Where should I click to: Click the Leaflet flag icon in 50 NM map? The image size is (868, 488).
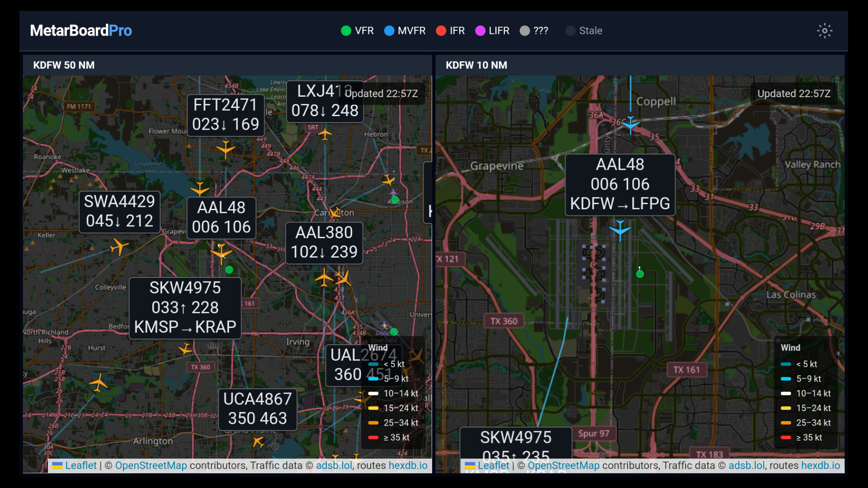57,465
